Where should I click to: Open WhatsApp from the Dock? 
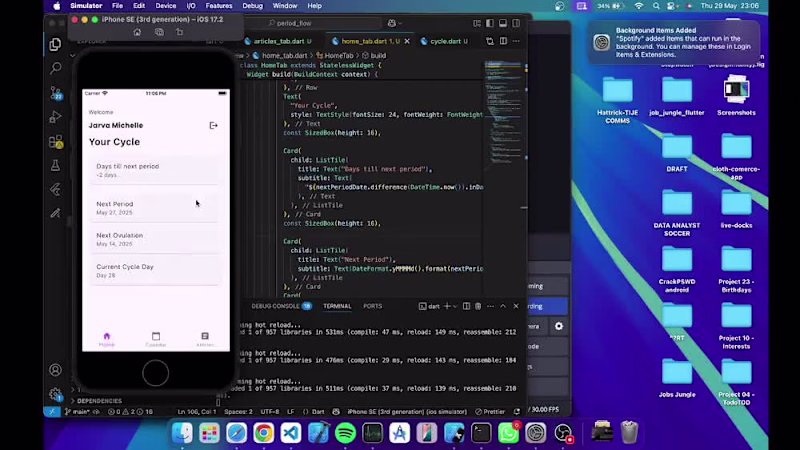click(508, 433)
